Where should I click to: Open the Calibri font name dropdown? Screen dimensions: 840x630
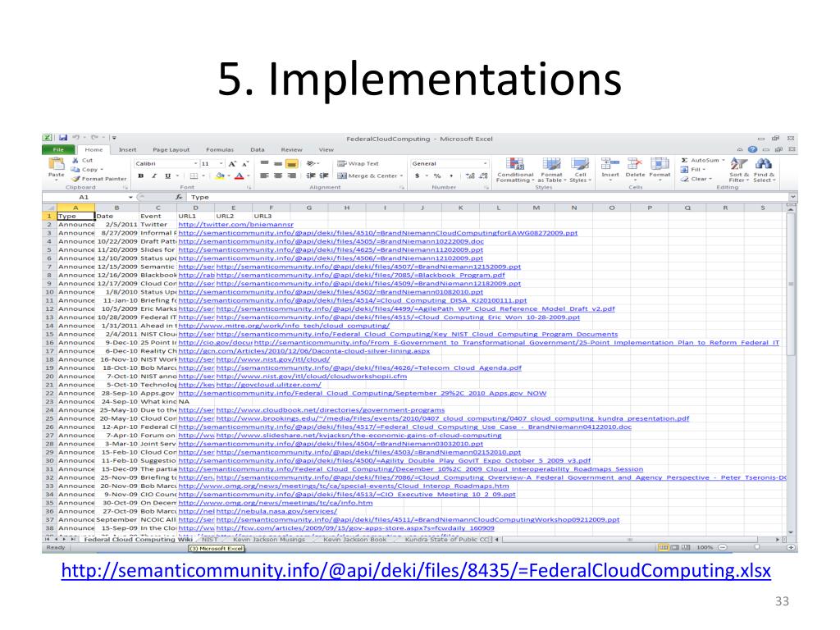(x=195, y=163)
